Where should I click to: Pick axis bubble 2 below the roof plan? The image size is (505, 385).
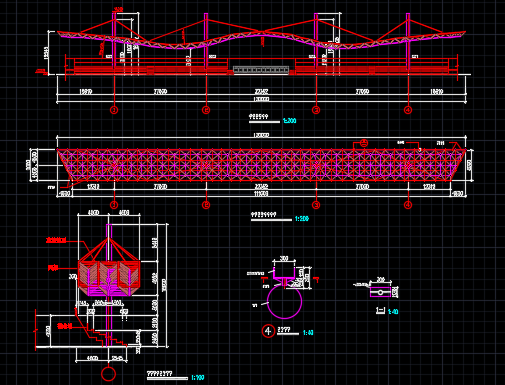pos(206,205)
